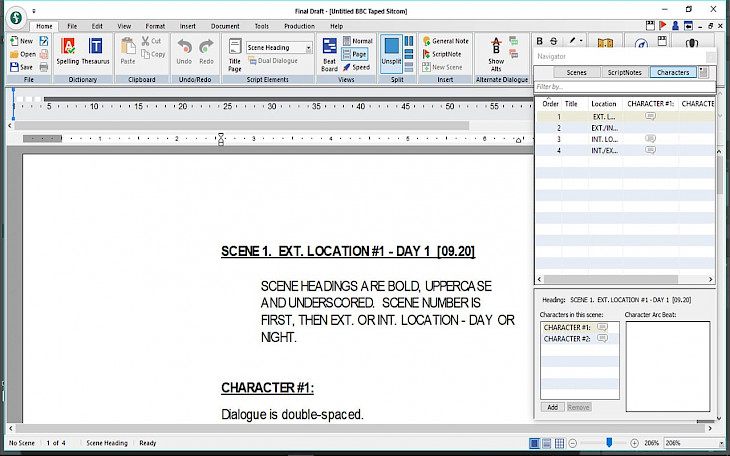Click the zoom in plus button
Viewport: 730px width, 456px height.
634,443
